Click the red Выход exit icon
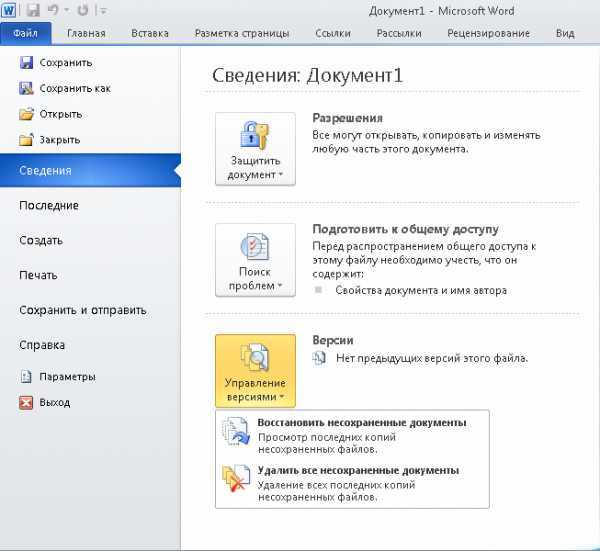 pos(26,403)
